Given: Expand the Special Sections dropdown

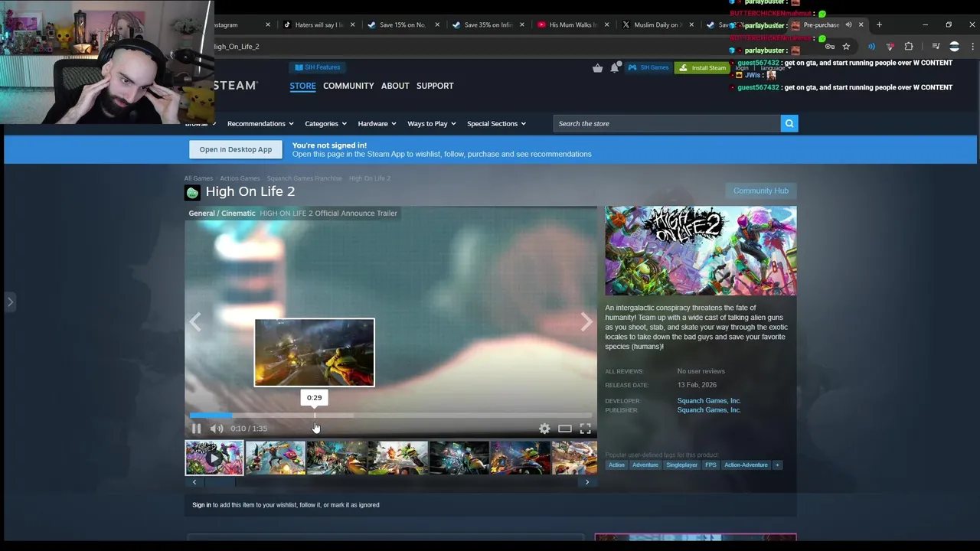Looking at the screenshot, I should 496,123.
